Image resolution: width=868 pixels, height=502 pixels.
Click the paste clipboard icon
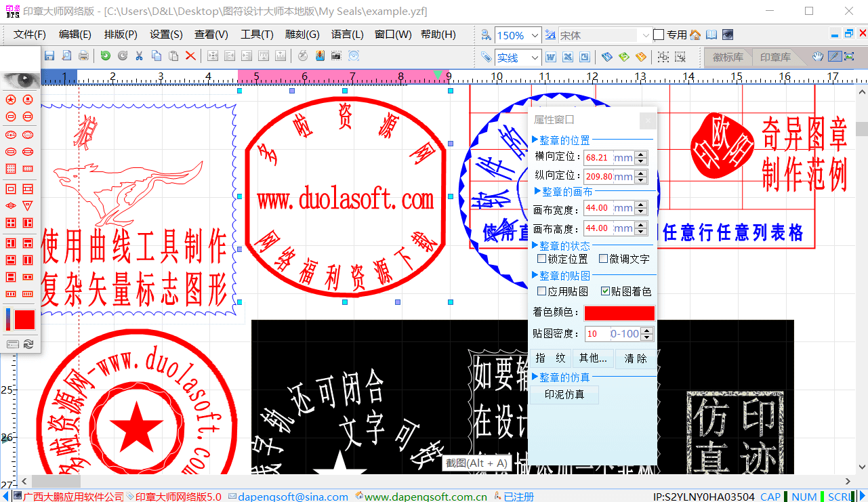coord(173,56)
